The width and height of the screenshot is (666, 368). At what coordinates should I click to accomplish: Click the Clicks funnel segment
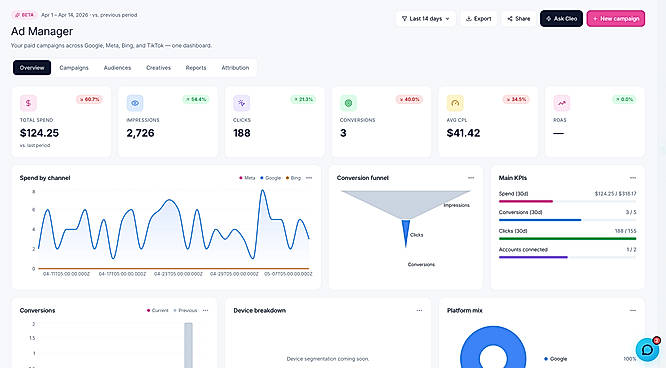pos(406,232)
